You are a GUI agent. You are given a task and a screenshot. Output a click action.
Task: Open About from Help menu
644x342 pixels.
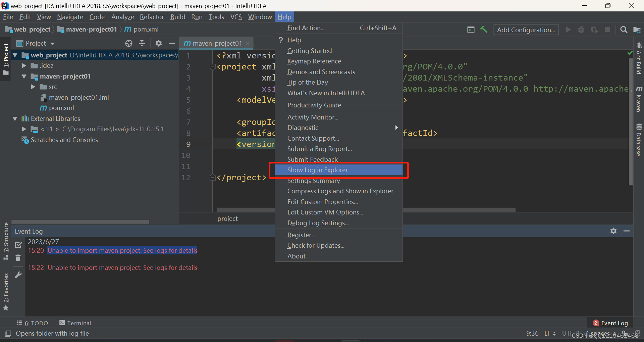[x=339, y=256]
